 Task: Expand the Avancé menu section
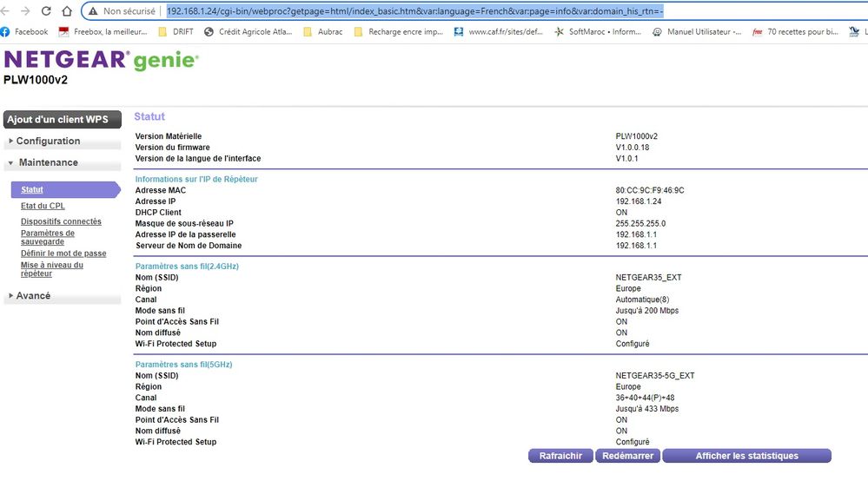(x=33, y=296)
